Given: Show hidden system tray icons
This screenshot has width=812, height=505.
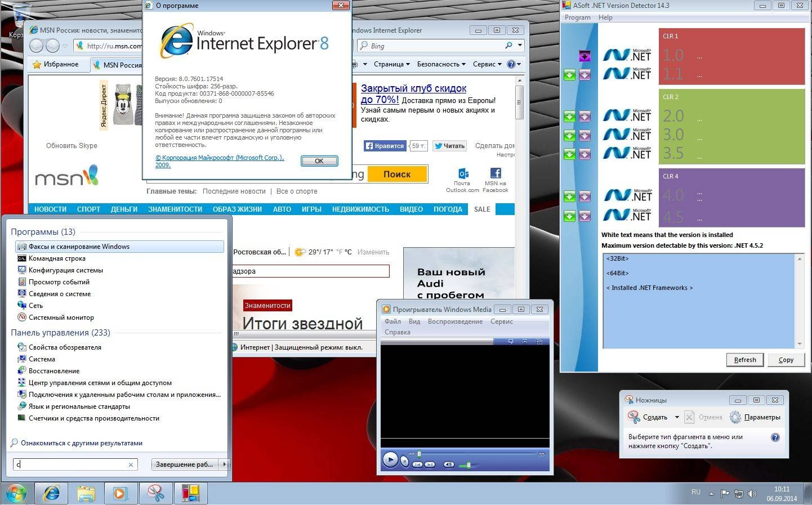Looking at the screenshot, I should (711, 494).
